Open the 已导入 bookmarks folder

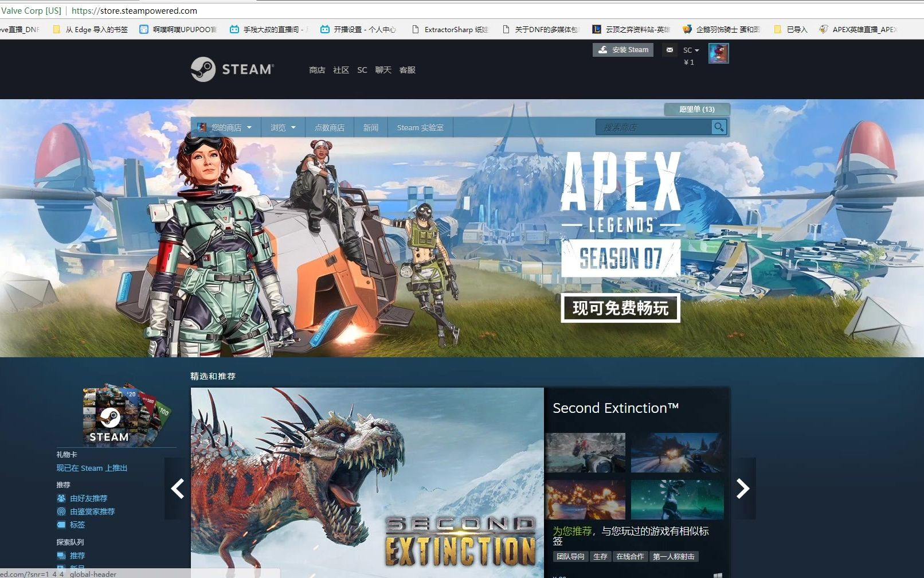pyautogui.click(x=791, y=29)
